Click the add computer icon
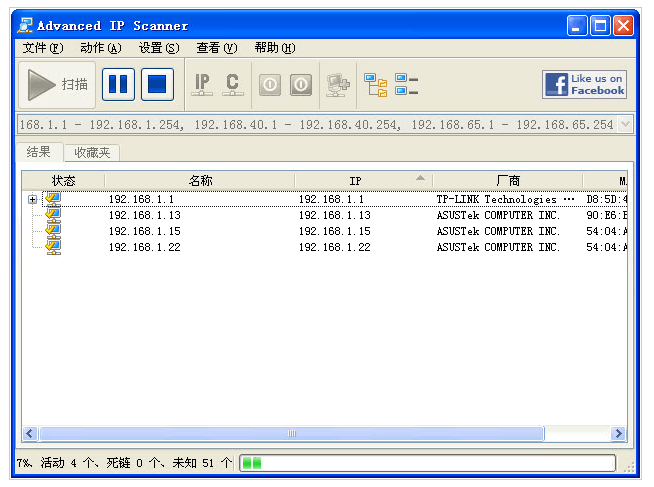This screenshot has height=487, width=654. pyautogui.click(x=338, y=85)
